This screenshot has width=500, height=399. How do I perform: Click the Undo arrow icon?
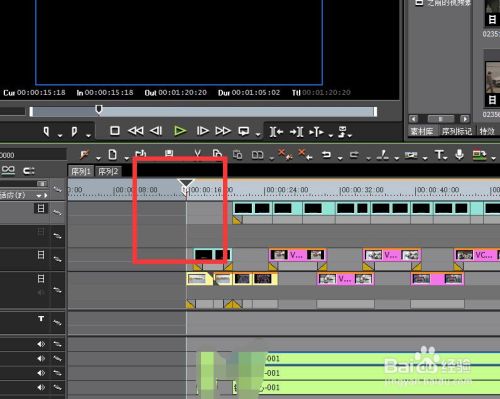click(326, 155)
